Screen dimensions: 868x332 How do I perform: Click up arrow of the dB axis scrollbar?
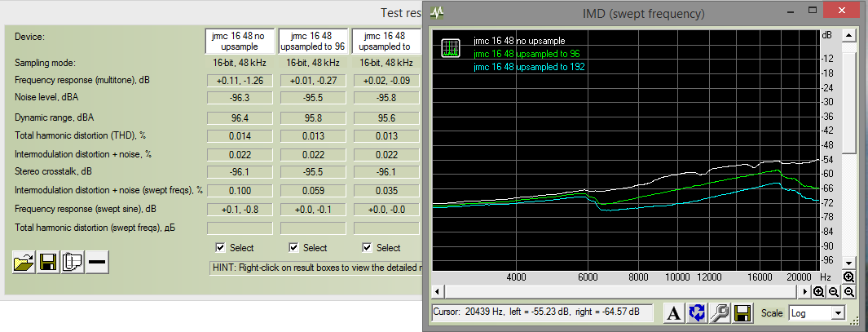pyautogui.click(x=848, y=35)
